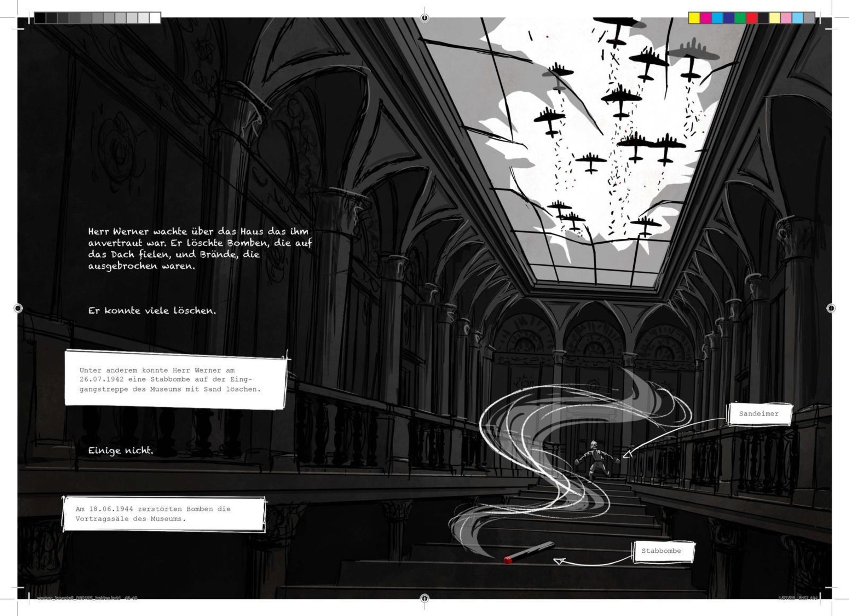Click the left edge registration mark
Screen dimensions: 849x616
(x=18, y=308)
